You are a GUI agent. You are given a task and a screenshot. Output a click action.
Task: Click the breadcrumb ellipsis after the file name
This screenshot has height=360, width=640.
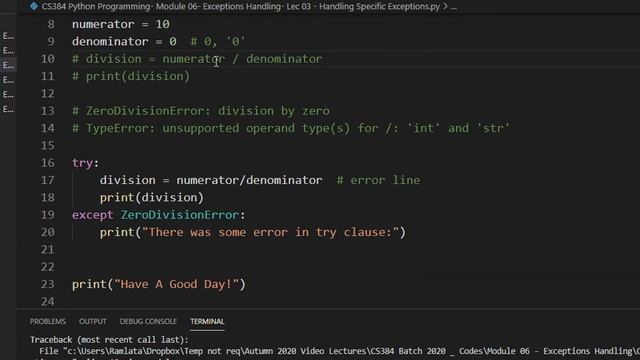click(453, 7)
